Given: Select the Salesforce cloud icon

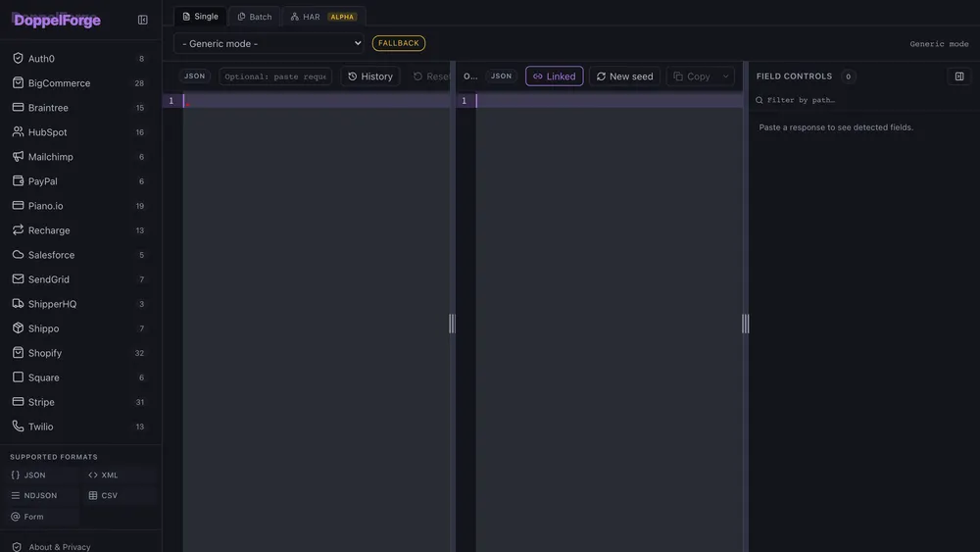Looking at the screenshot, I should click(18, 255).
